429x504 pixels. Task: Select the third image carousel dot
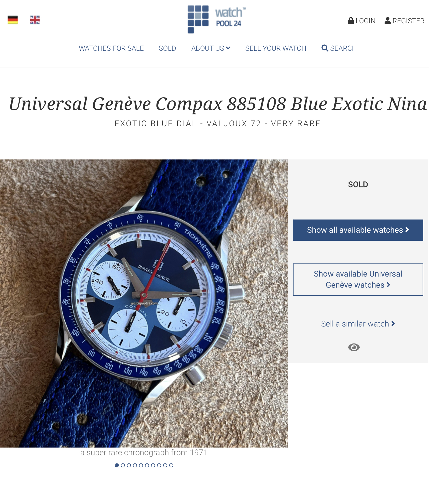pos(129,465)
